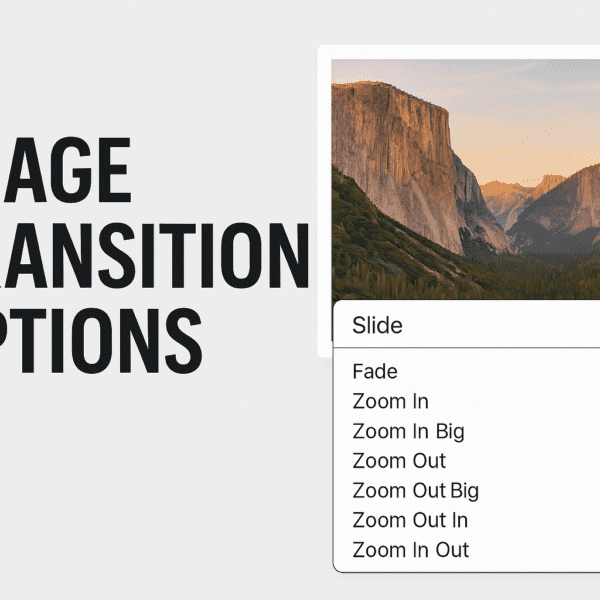Screen dimensions: 600x600
Task: Select the Fade transition option
Action: point(375,372)
